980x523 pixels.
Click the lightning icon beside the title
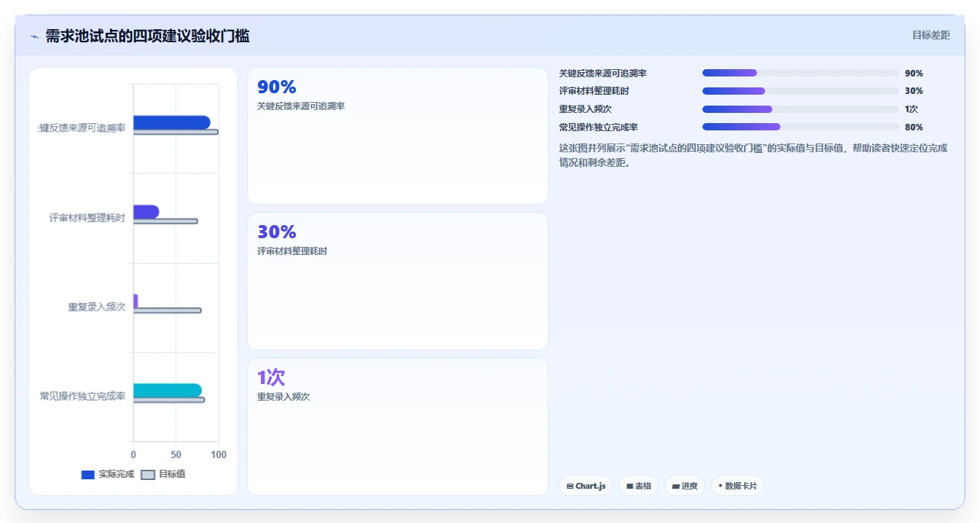pyautogui.click(x=34, y=36)
